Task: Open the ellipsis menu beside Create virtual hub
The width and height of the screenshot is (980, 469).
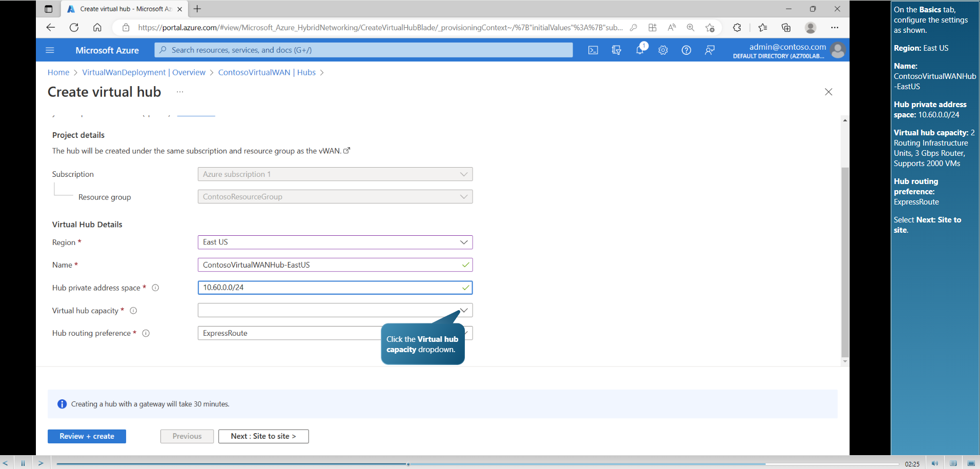Action: [x=180, y=92]
